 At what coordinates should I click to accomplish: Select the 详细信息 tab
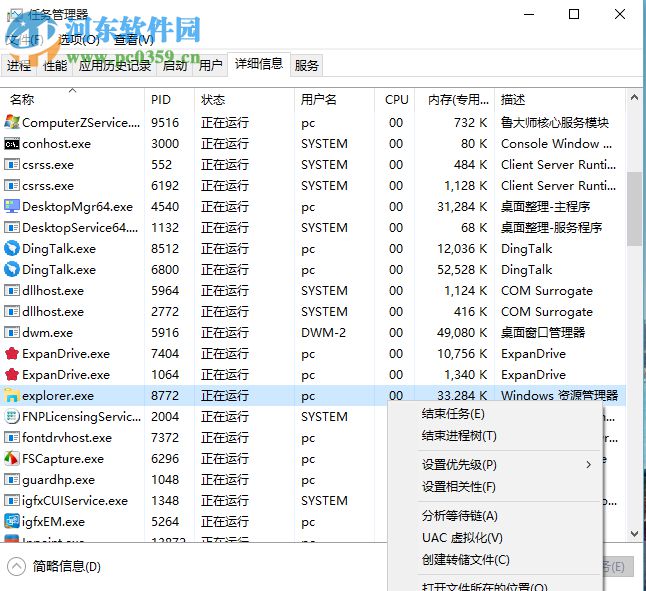click(259, 64)
